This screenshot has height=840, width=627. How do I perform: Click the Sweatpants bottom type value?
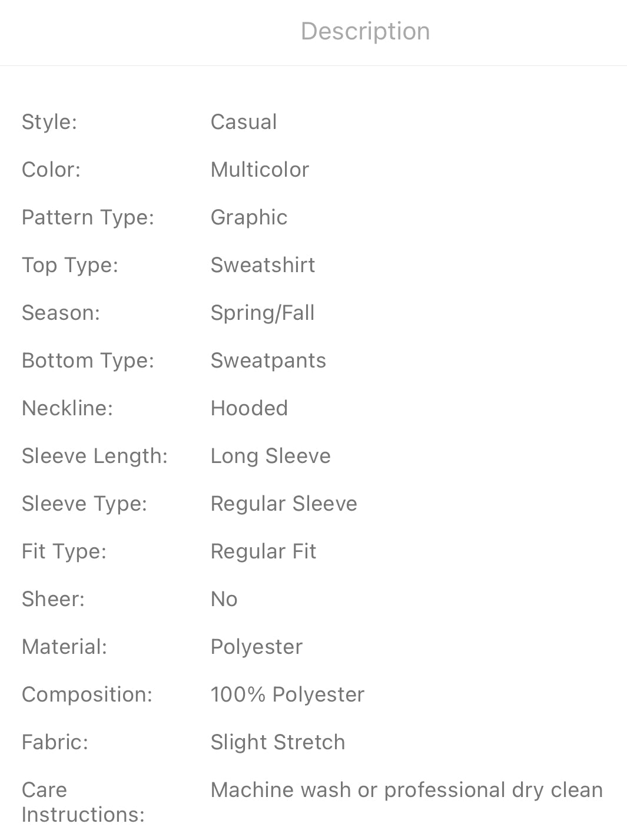pyautogui.click(x=268, y=361)
